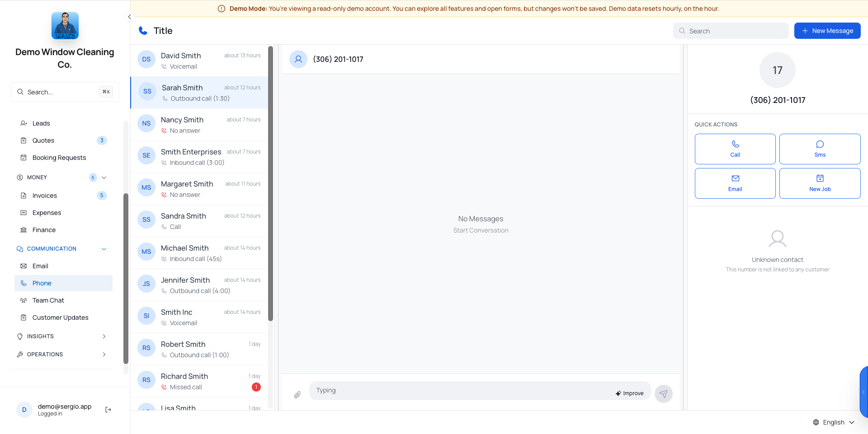Open the Expenses page
Viewport: 868px width, 434px height.
[x=63, y=213]
